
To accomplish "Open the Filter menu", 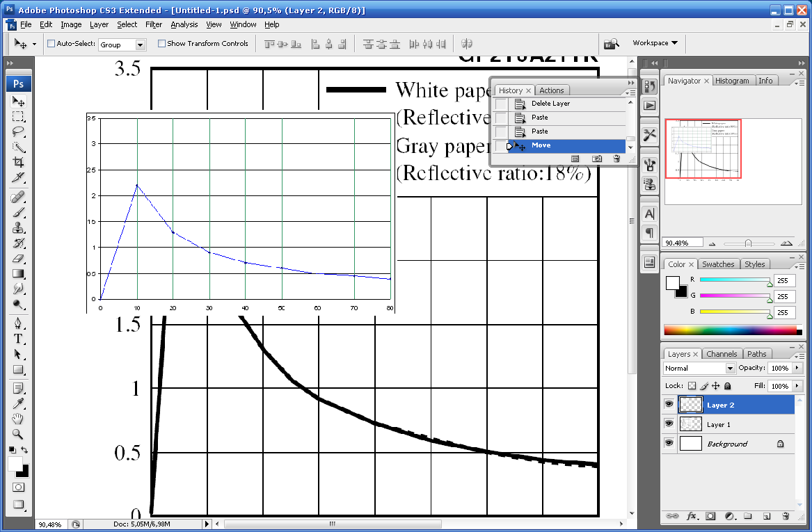I will 154,24.
